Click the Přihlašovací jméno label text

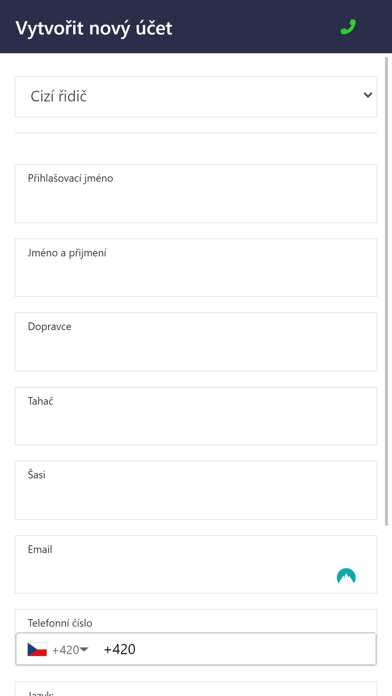(x=70, y=178)
